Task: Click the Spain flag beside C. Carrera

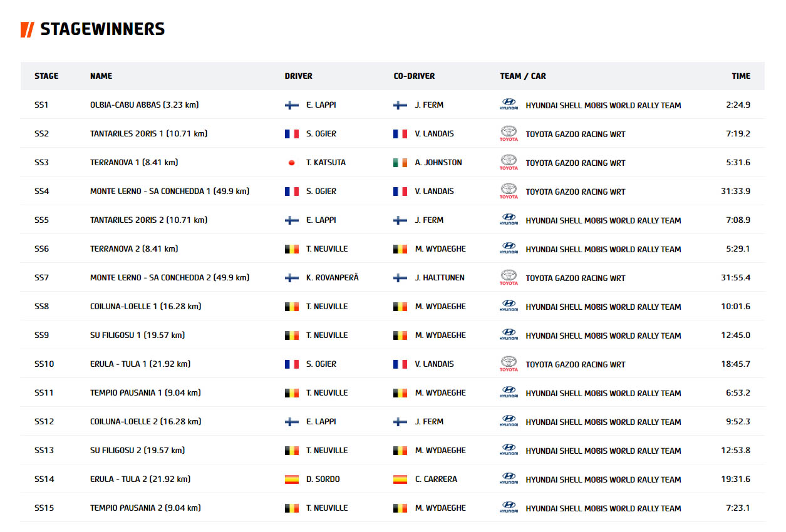Action: pos(400,479)
